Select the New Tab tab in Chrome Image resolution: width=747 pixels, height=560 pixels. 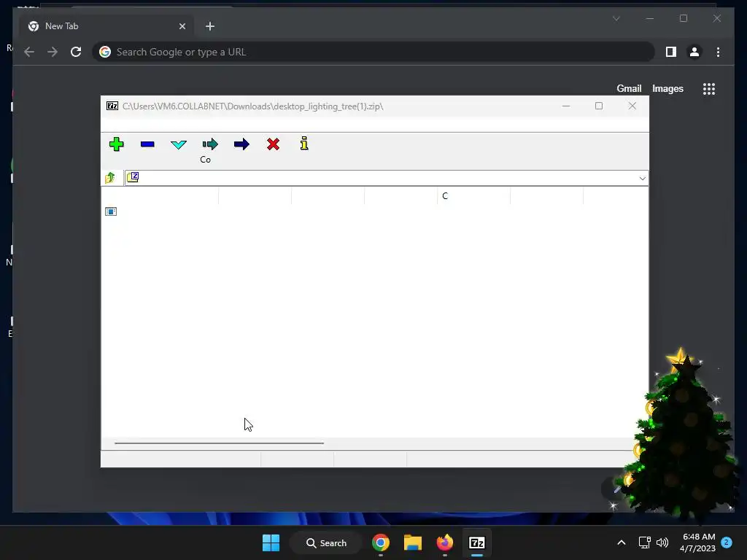click(x=106, y=26)
